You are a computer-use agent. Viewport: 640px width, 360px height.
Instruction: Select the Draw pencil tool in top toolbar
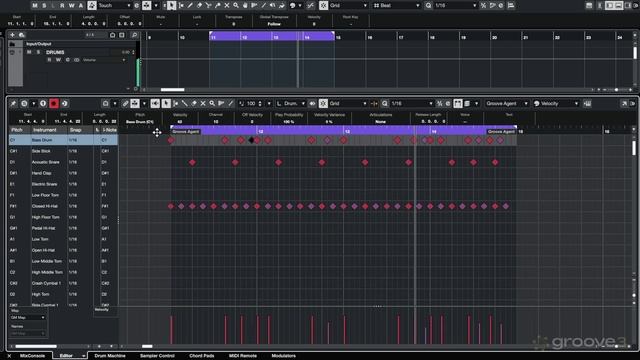coord(190,5)
